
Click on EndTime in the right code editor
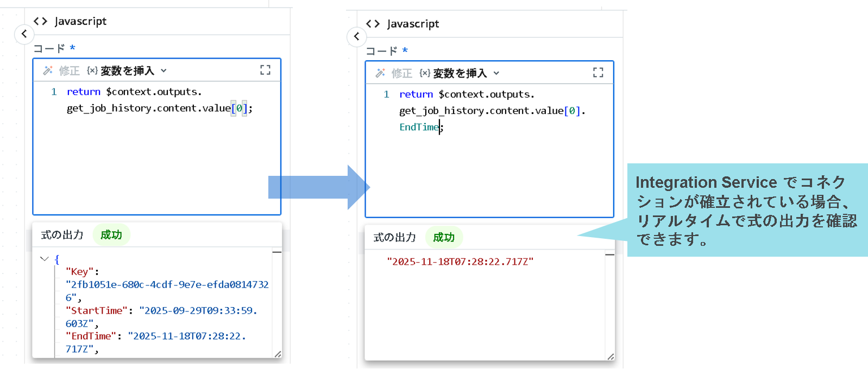click(x=419, y=127)
